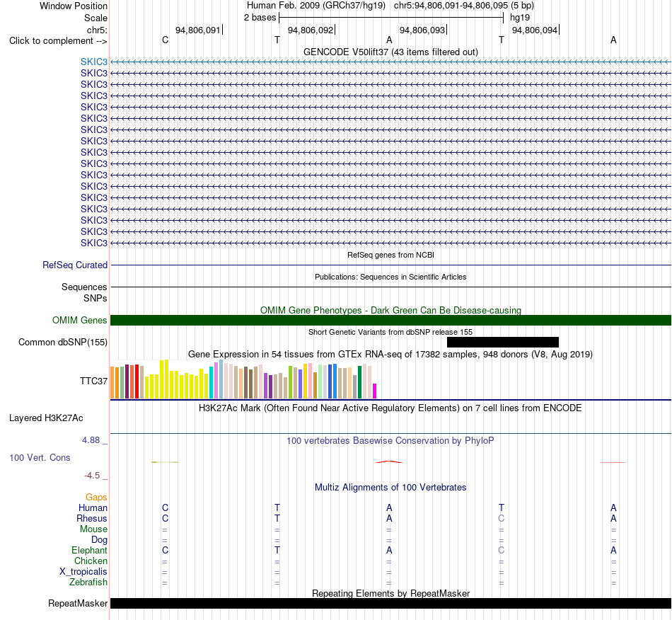Click the 100 Vert. Cons label

click(40, 457)
